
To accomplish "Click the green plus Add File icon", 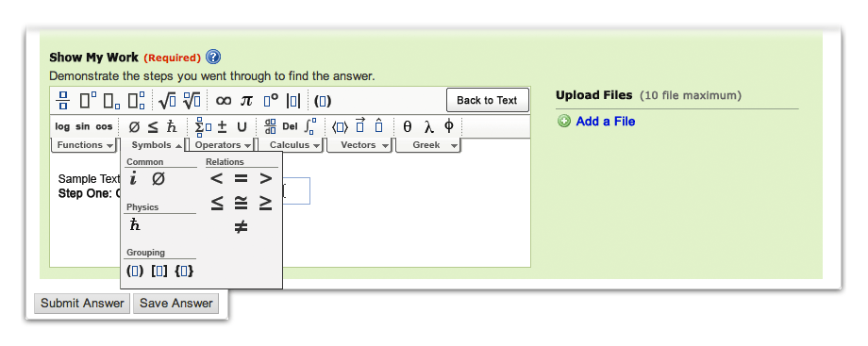I will 564,122.
